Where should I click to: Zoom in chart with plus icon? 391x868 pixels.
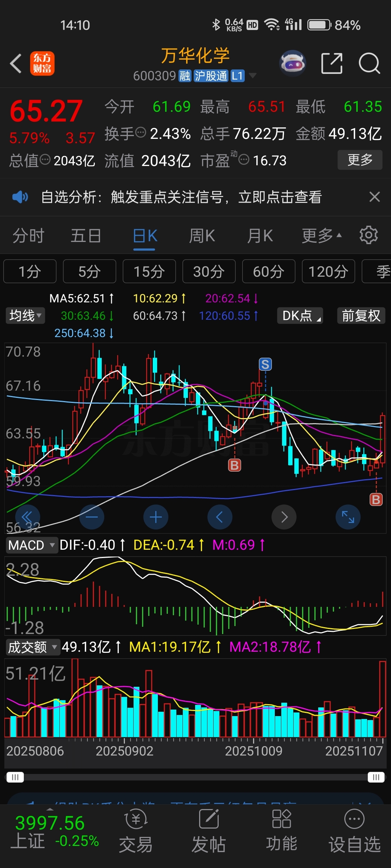click(156, 517)
